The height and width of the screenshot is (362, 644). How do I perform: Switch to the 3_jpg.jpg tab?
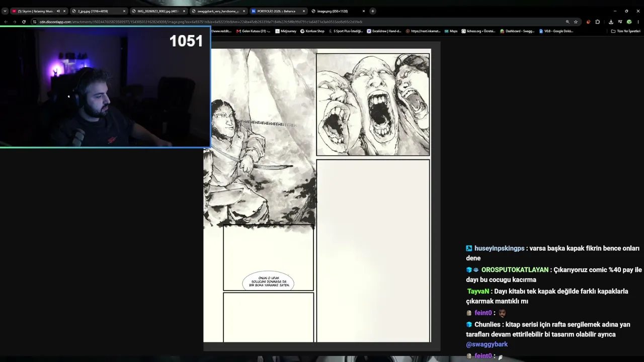click(x=98, y=11)
